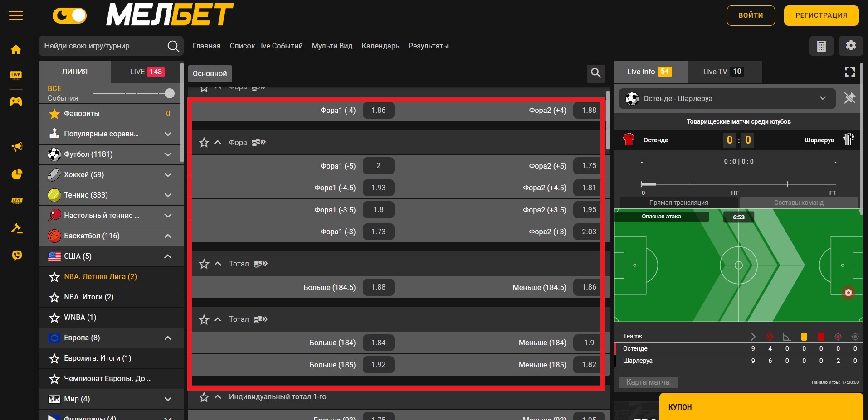The image size is (868, 420).
Task: Open the Live TV tab
Action: click(x=724, y=72)
